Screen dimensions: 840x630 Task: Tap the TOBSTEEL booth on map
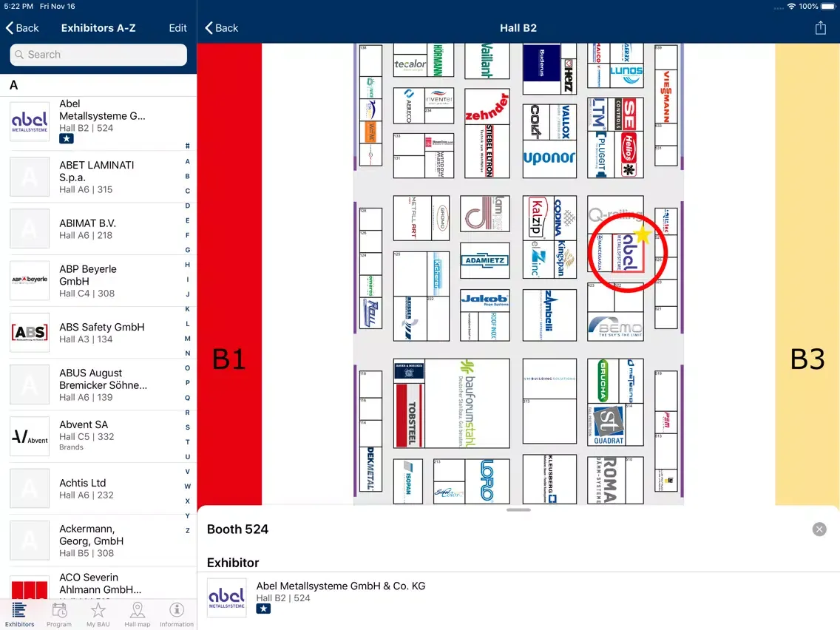pyautogui.click(x=410, y=415)
